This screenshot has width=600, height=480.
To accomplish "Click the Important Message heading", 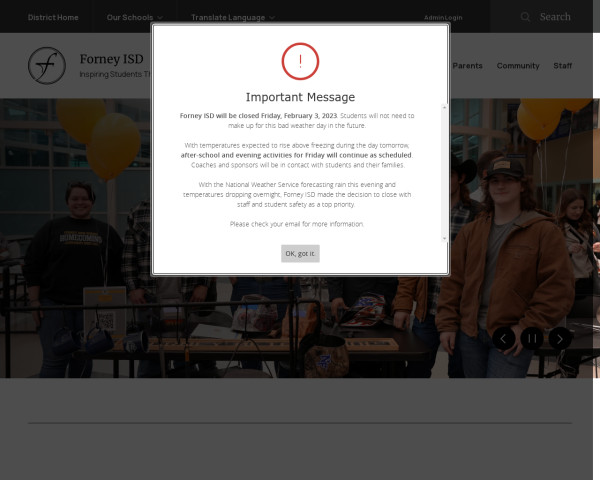I will coord(300,97).
